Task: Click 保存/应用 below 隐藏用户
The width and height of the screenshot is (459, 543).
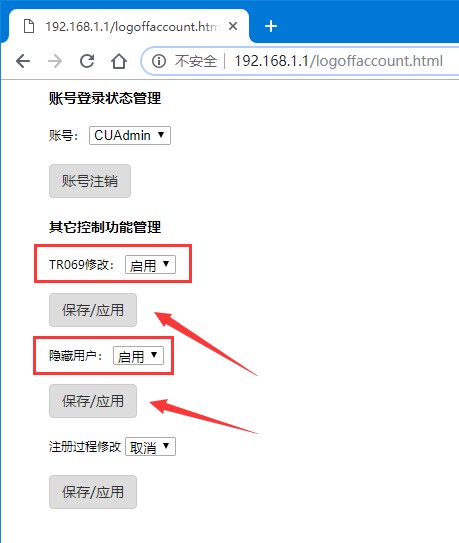Action: (x=93, y=401)
